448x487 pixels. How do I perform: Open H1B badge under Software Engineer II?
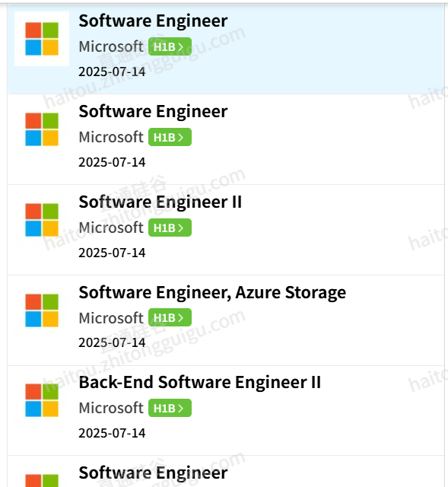pos(170,228)
